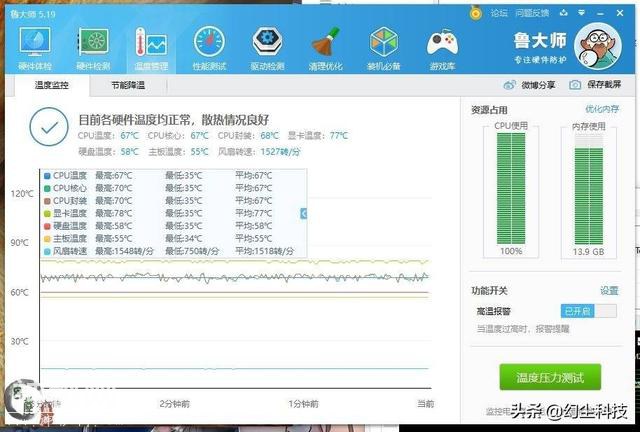Click 保存截屏 to save screenshot
640x432 pixels.
tap(604, 85)
